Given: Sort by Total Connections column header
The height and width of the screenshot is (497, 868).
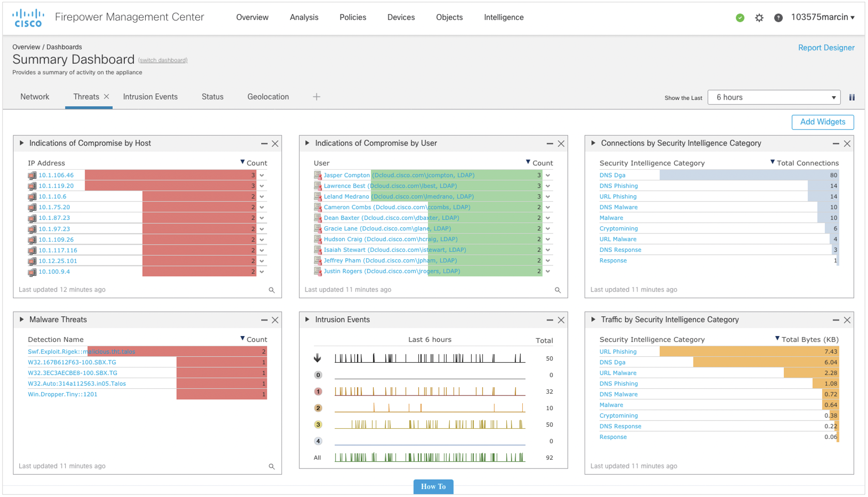Looking at the screenshot, I should tap(805, 163).
